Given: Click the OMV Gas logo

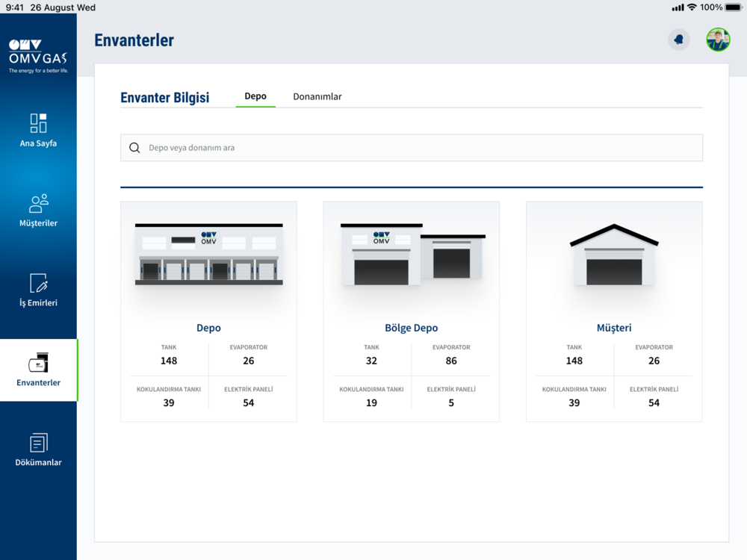Looking at the screenshot, I should [x=38, y=56].
